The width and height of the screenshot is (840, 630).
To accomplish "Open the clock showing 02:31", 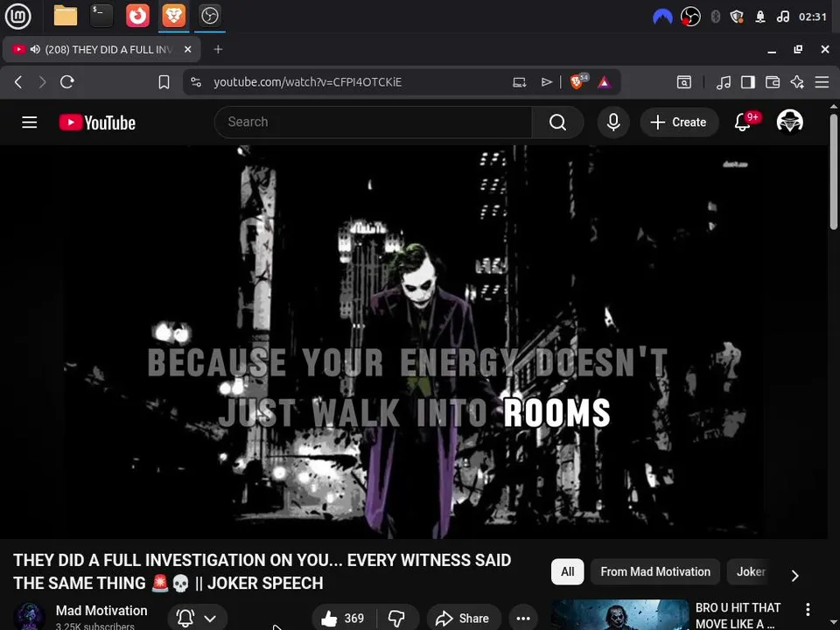I will [813, 17].
